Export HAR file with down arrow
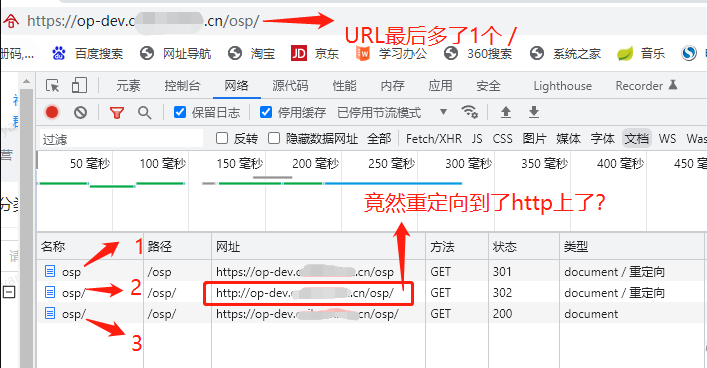707x368 pixels. pyautogui.click(x=534, y=112)
